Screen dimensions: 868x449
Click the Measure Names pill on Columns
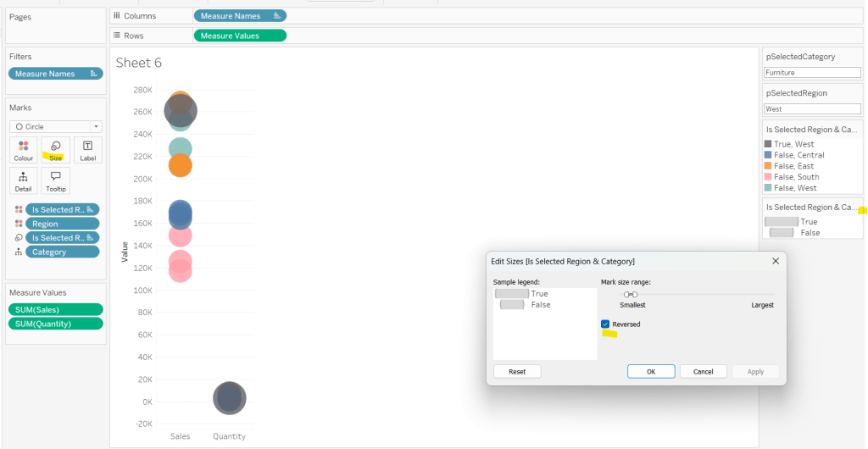pos(240,15)
